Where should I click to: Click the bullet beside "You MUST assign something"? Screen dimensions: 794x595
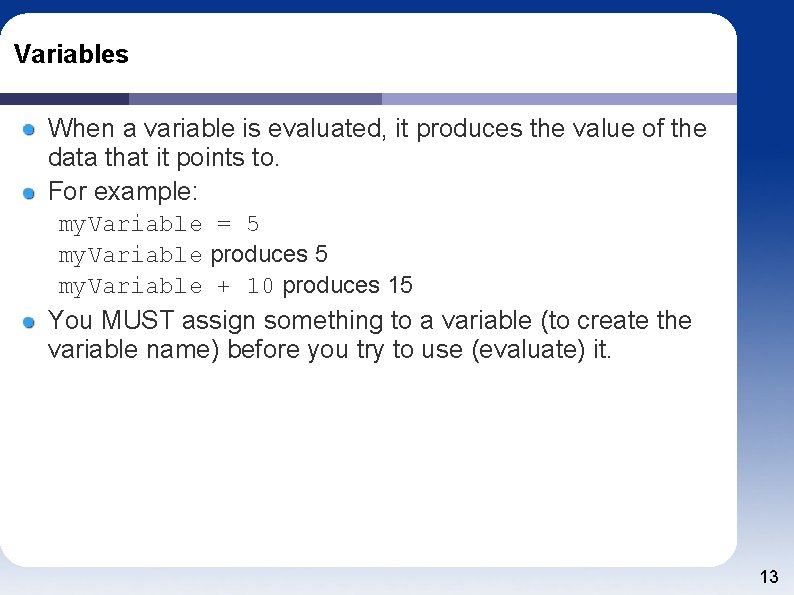pos(30,321)
